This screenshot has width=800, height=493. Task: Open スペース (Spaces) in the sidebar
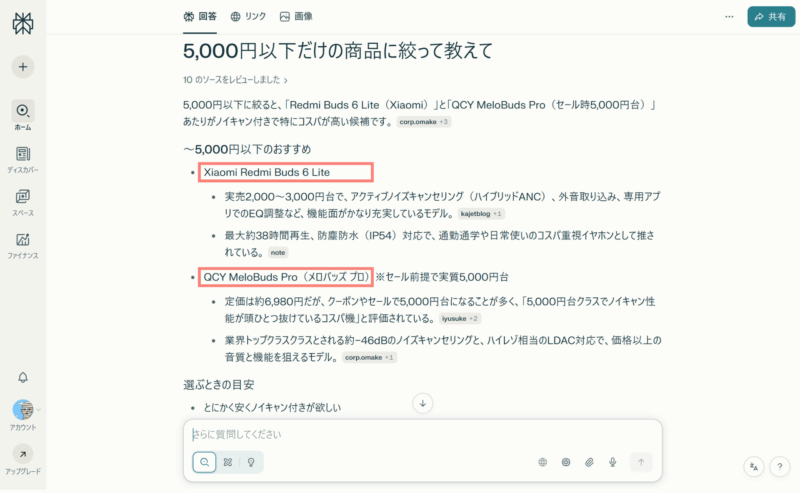click(x=22, y=197)
